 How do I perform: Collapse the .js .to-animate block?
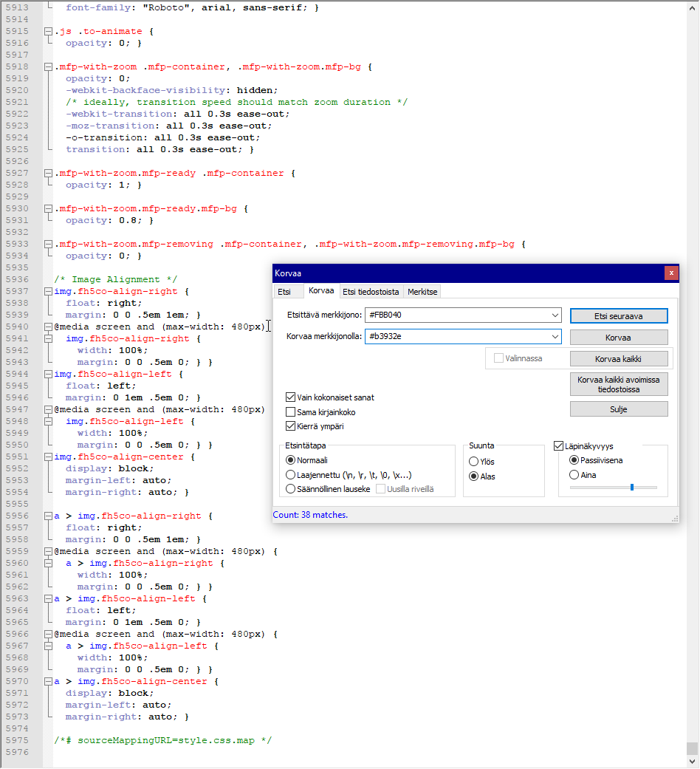click(48, 31)
